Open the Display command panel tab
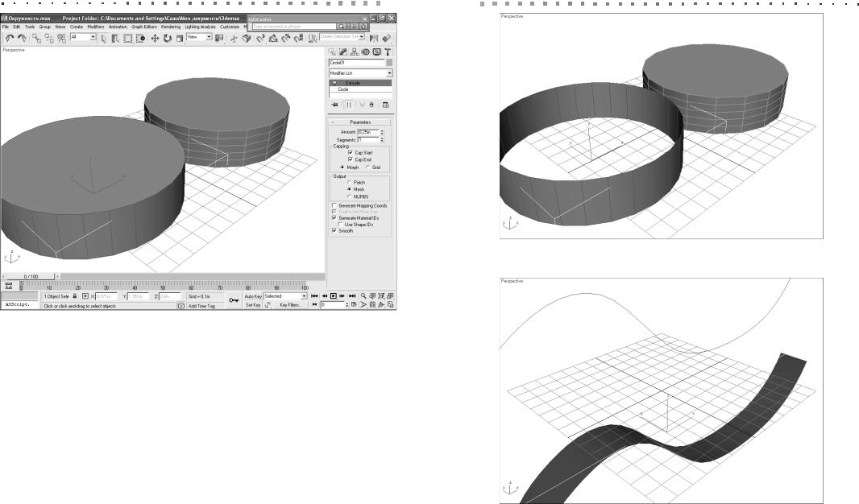This screenshot has height=504, width=859. coord(377,52)
